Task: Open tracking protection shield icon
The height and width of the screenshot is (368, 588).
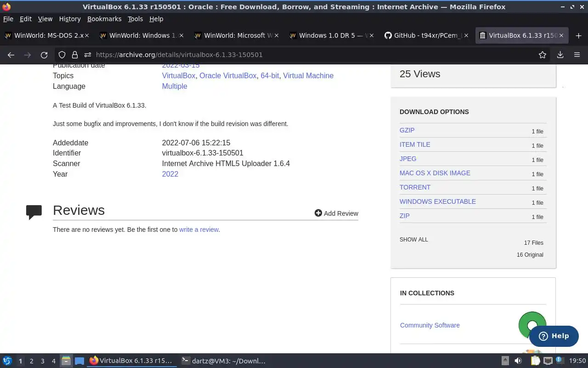Action: (x=62, y=55)
